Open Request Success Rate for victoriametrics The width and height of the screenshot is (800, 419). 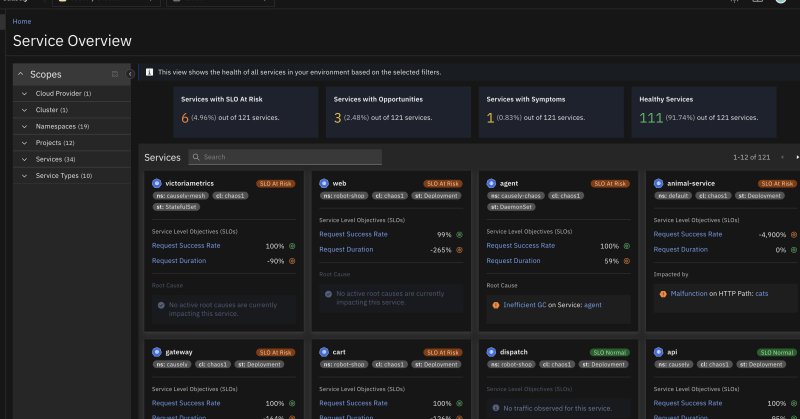(x=186, y=245)
